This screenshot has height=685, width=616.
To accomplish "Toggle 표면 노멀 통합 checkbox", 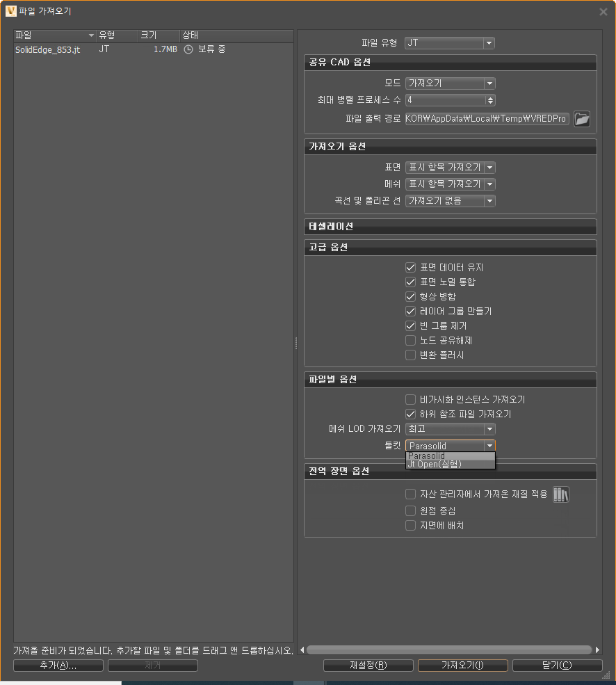I will (410, 282).
